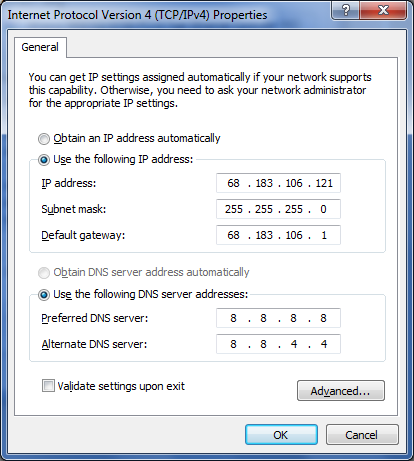Close the IPv4 Properties dialog
The image size is (414, 461).
[x=383, y=11]
